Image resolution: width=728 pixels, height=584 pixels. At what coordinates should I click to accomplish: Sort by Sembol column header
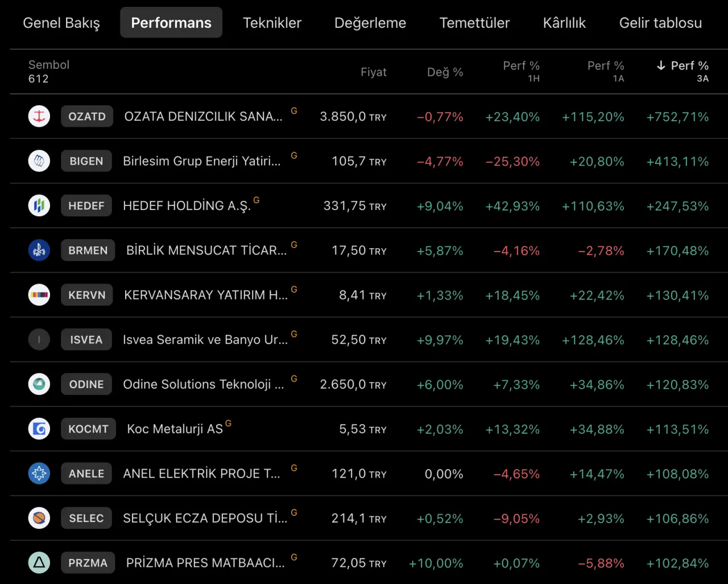(49, 65)
